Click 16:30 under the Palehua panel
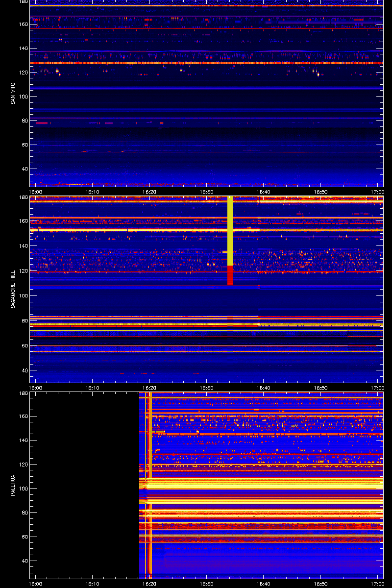 pyautogui.click(x=207, y=584)
